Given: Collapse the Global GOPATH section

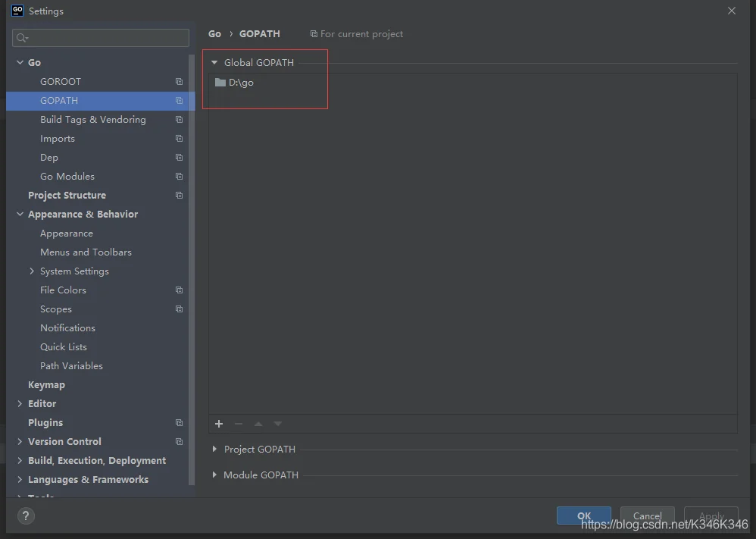Looking at the screenshot, I should click(x=214, y=63).
